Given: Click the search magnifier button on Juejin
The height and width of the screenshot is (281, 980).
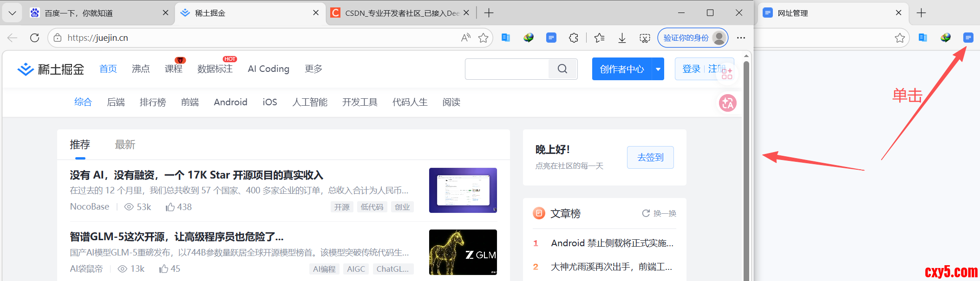Looking at the screenshot, I should (x=562, y=69).
